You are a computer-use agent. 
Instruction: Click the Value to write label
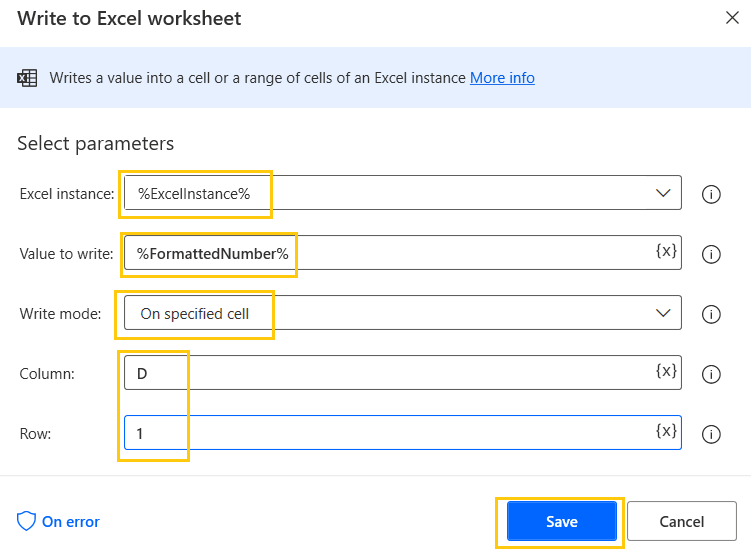(67, 254)
